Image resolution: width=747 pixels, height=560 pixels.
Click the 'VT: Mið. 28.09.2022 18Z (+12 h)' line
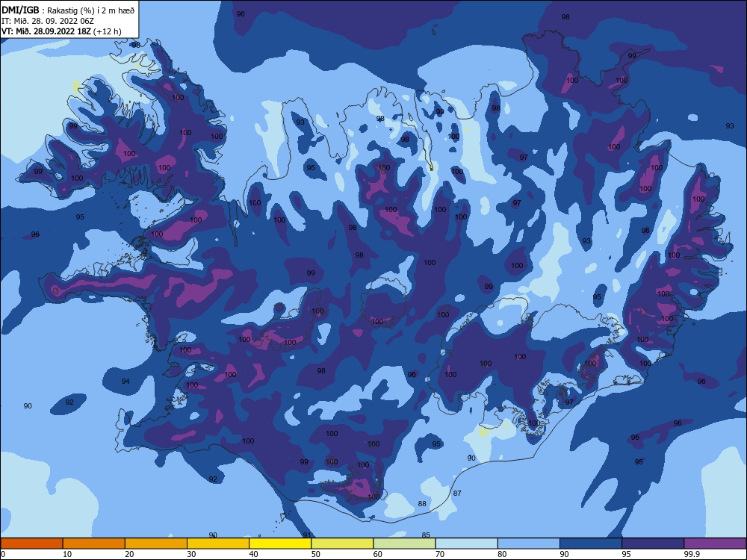(x=61, y=31)
